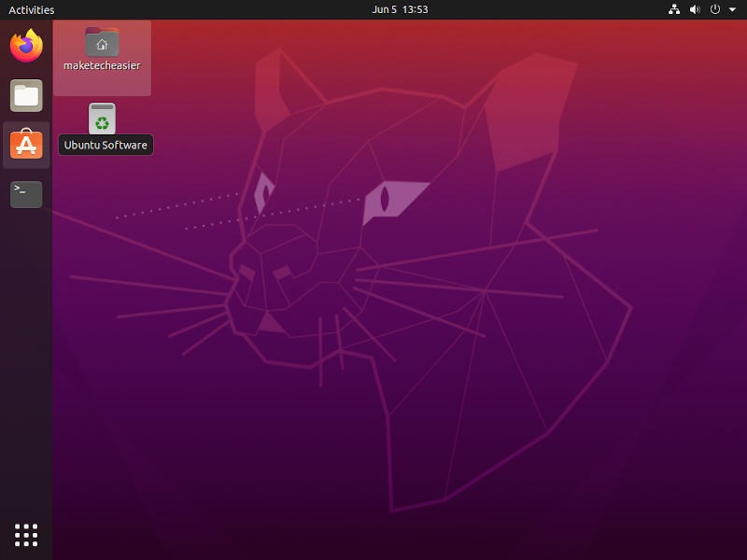The height and width of the screenshot is (560, 747).
Task: Open Ubuntu Software from the dock
Action: pos(24,145)
